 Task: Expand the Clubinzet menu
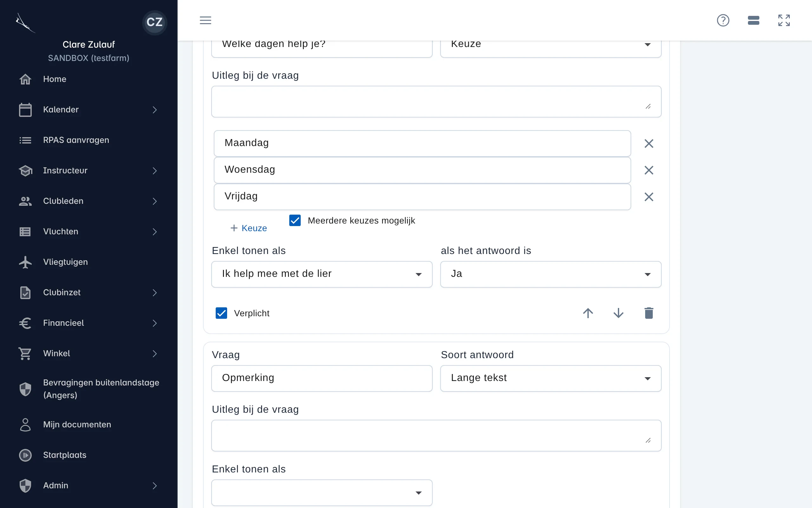click(x=88, y=292)
